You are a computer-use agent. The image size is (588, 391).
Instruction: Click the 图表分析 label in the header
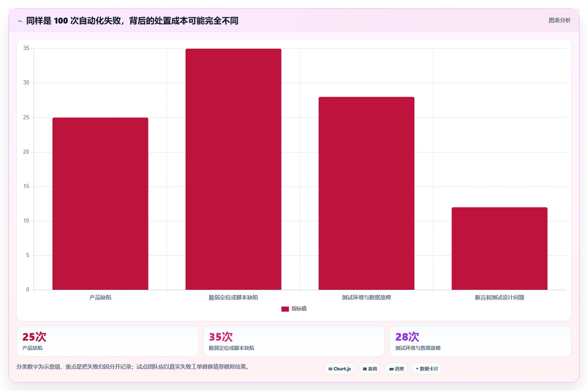point(559,20)
